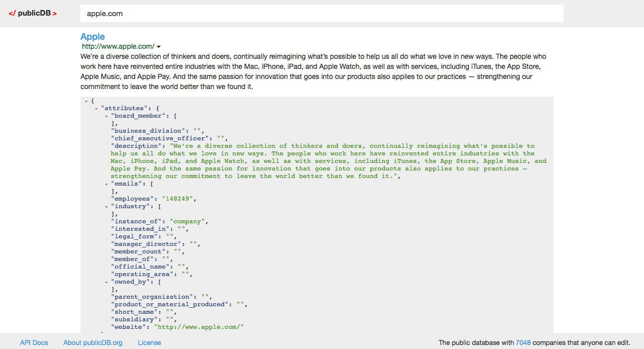The height and width of the screenshot is (349, 644).
Task: Collapse the "emails" array
Action: coord(107,184)
